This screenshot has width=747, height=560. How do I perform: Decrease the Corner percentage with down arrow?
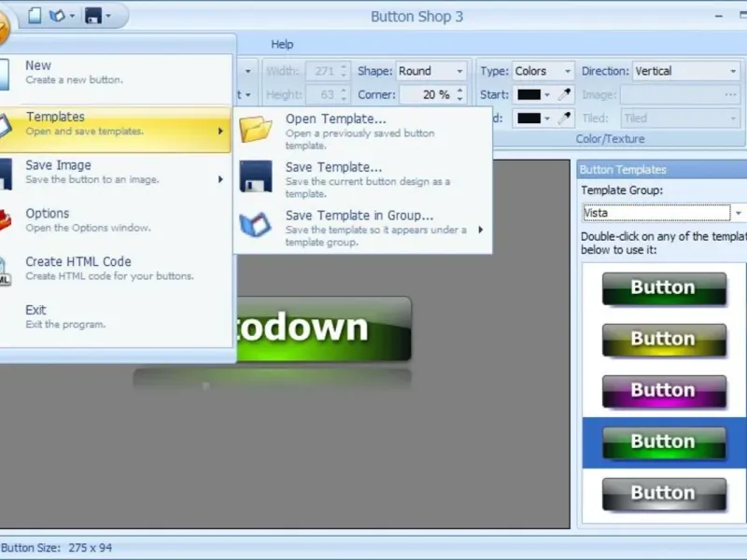point(459,99)
